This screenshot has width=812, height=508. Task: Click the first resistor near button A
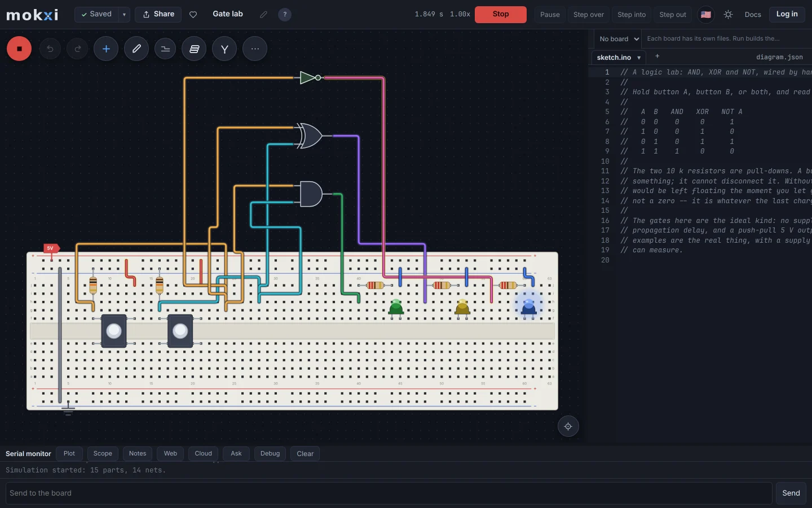click(x=93, y=285)
